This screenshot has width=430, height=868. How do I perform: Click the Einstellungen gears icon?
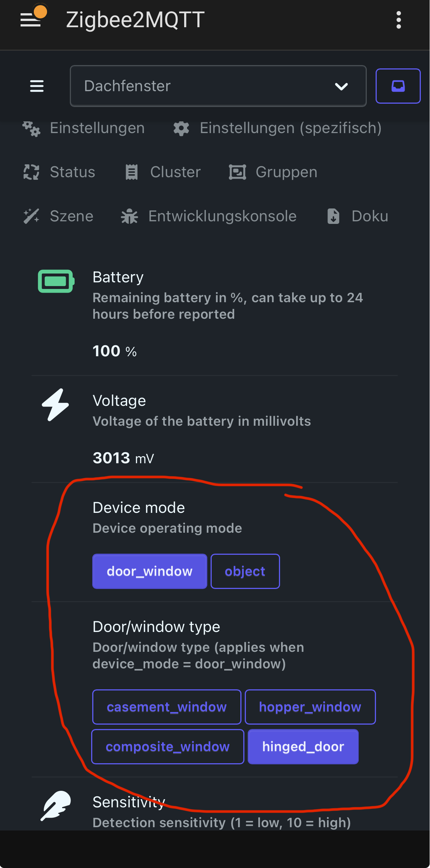pyautogui.click(x=31, y=128)
